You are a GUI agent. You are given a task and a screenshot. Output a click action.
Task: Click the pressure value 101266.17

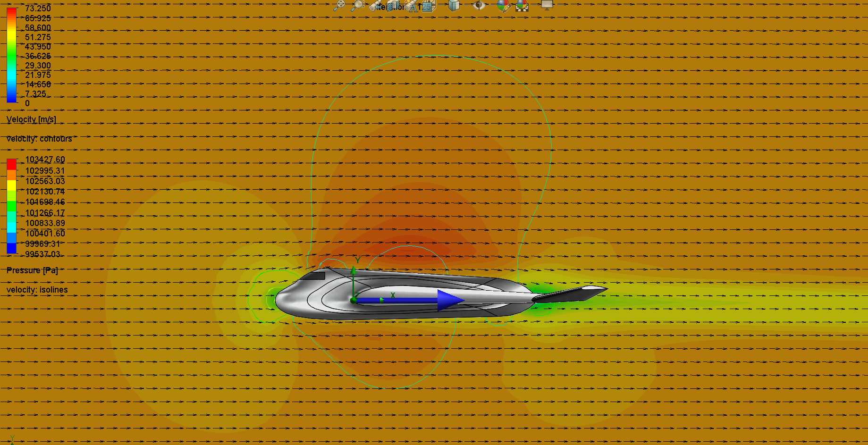[45, 213]
